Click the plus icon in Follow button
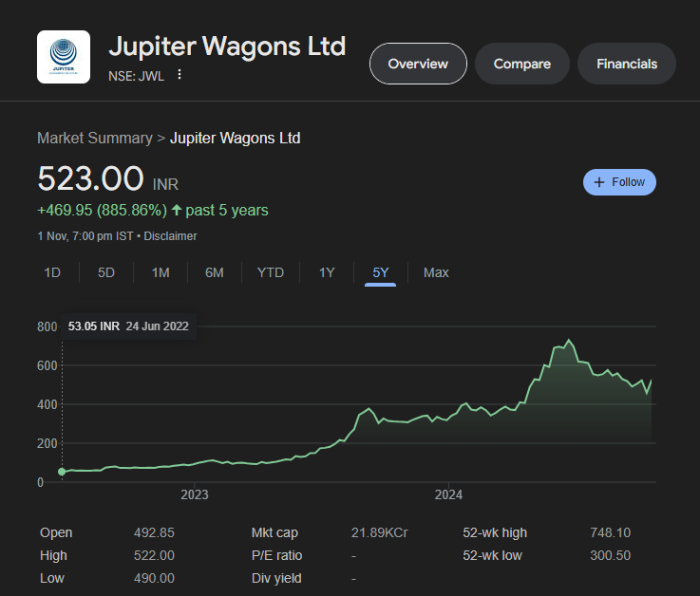700x596 pixels. pyautogui.click(x=599, y=182)
